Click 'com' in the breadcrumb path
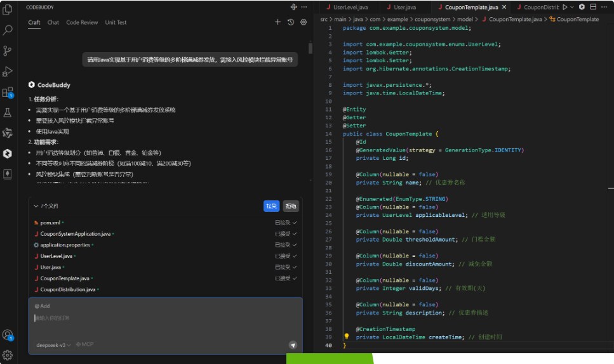 [375, 19]
